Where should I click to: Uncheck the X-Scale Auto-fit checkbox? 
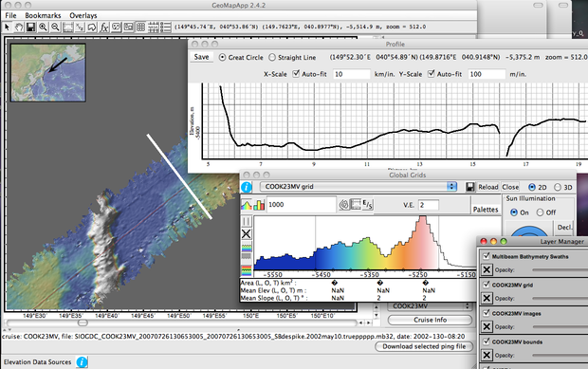click(296, 73)
